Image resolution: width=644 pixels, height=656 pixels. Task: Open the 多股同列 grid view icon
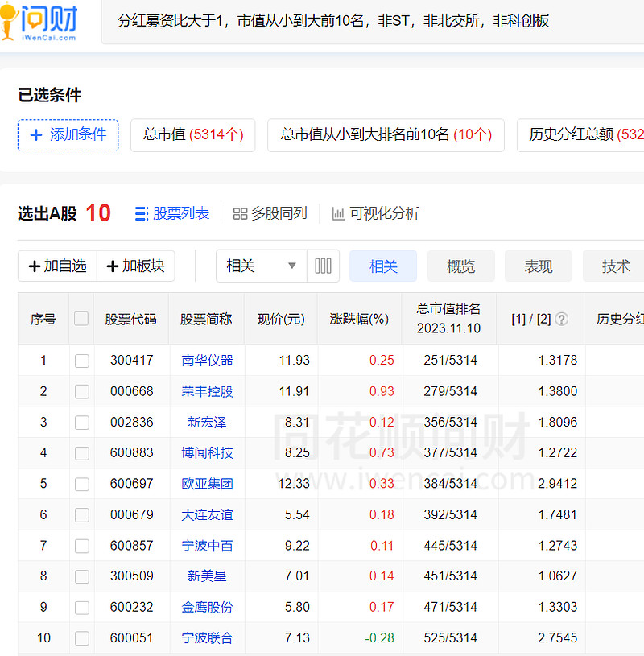point(239,213)
